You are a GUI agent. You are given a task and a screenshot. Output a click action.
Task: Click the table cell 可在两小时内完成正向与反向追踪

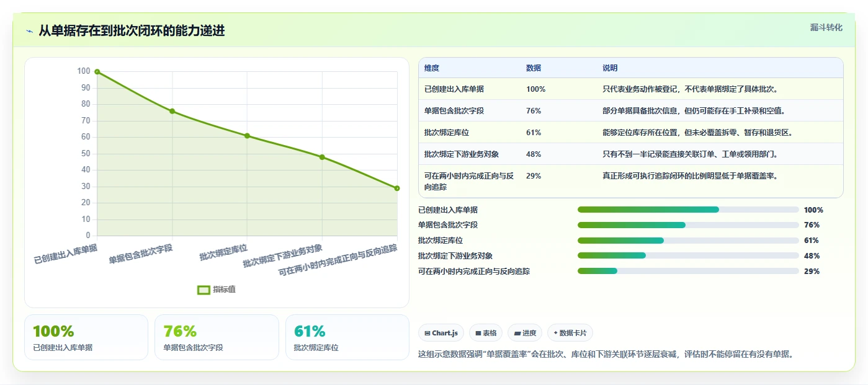pyautogui.click(x=469, y=182)
